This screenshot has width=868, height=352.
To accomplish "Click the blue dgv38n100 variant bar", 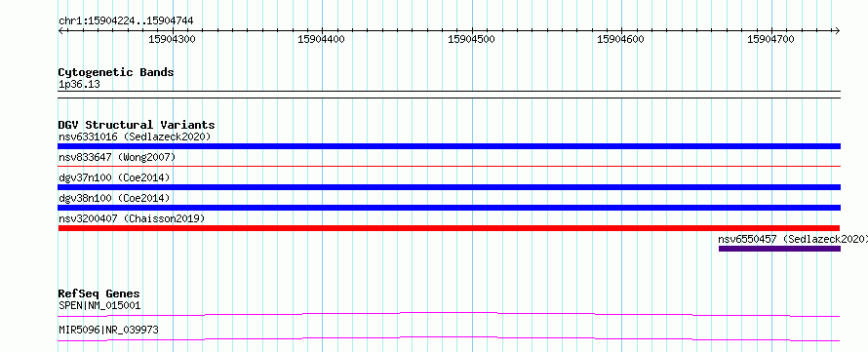I will [x=449, y=208].
